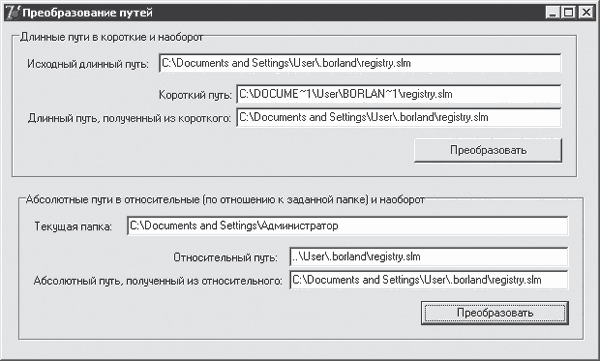Viewport: 600px width, 361px height.
Task: Click the Текущая папка label
Action: tap(73, 227)
